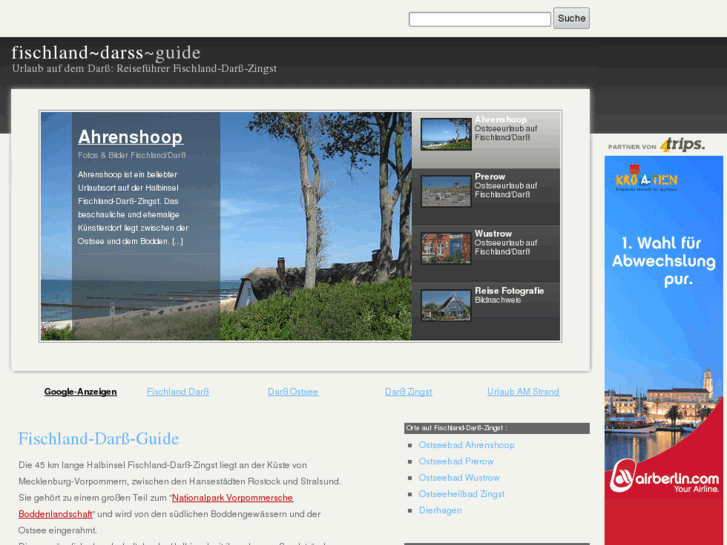Choose the Prerow slide title
The width and height of the screenshot is (727, 545).
490,176
